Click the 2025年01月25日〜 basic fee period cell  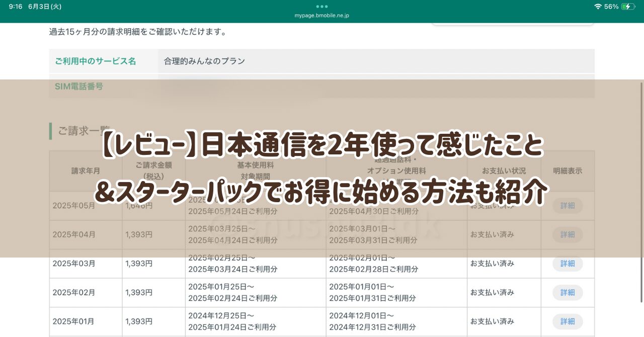click(256, 293)
